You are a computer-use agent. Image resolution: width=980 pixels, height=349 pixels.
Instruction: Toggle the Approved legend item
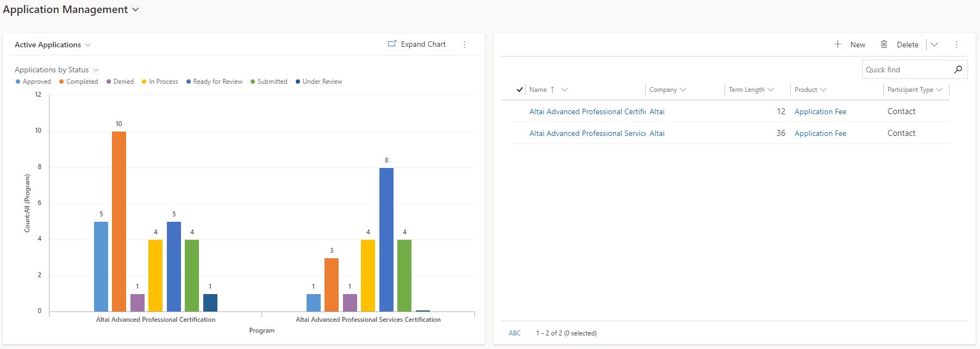33,82
